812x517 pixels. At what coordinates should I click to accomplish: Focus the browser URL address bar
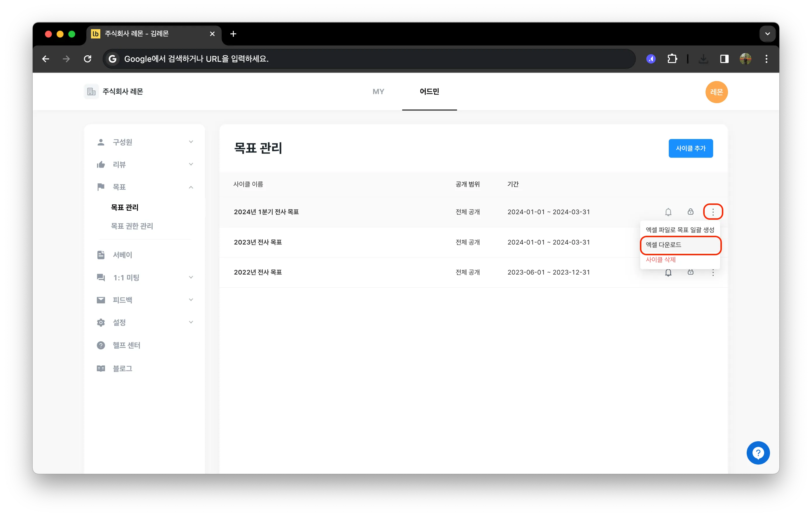point(369,59)
